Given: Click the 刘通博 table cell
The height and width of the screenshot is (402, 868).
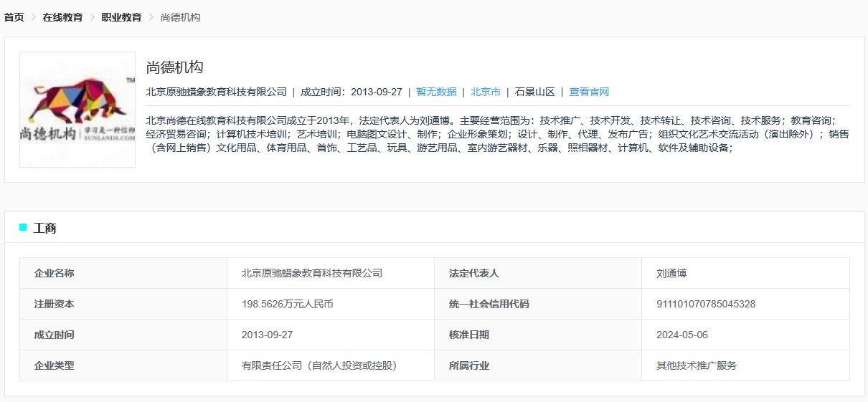Looking at the screenshot, I should [745, 273].
